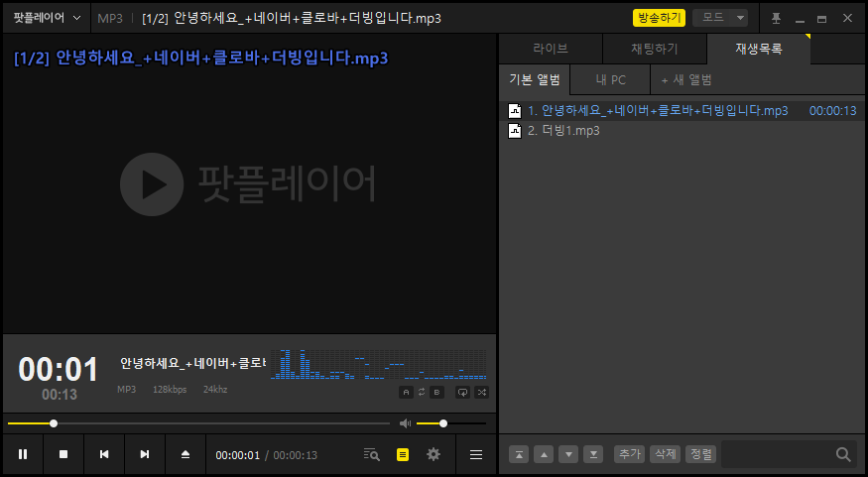Pin the window always on top
868x477 pixels.
pyautogui.click(x=776, y=18)
